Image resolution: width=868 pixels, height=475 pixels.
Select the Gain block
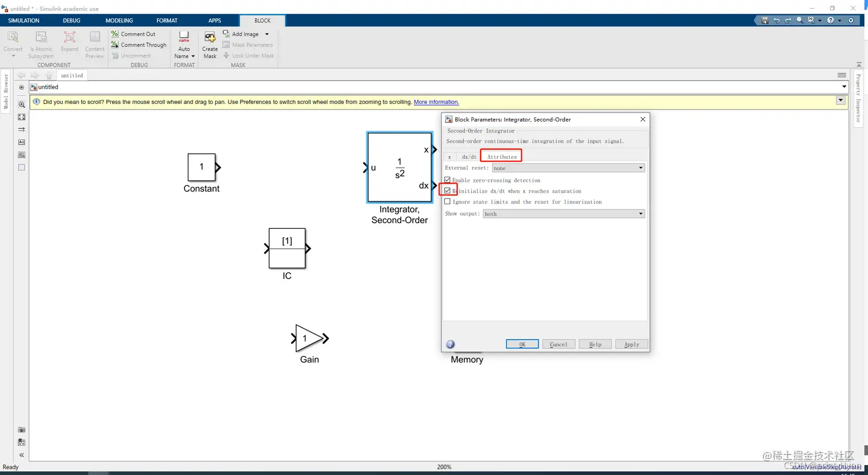(x=308, y=338)
